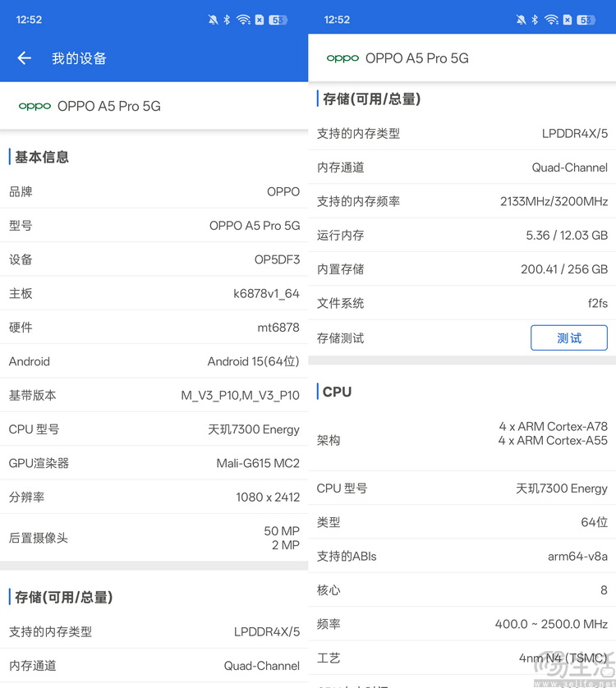Click the 分辨率 value 1080 x 2412
616x688 pixels.
point(268,498)
